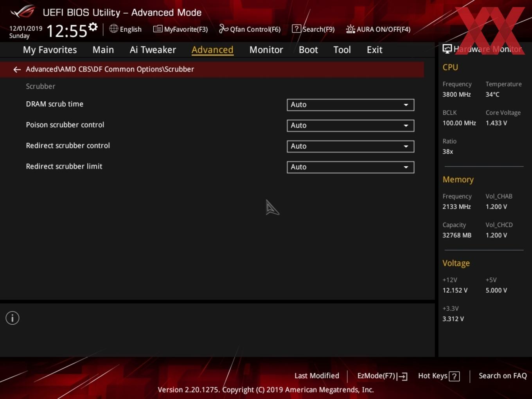This screenshot has width=532, height=399.
Task: Click Core Voltage value 1.433 V
Action: (x=496, y=123)
